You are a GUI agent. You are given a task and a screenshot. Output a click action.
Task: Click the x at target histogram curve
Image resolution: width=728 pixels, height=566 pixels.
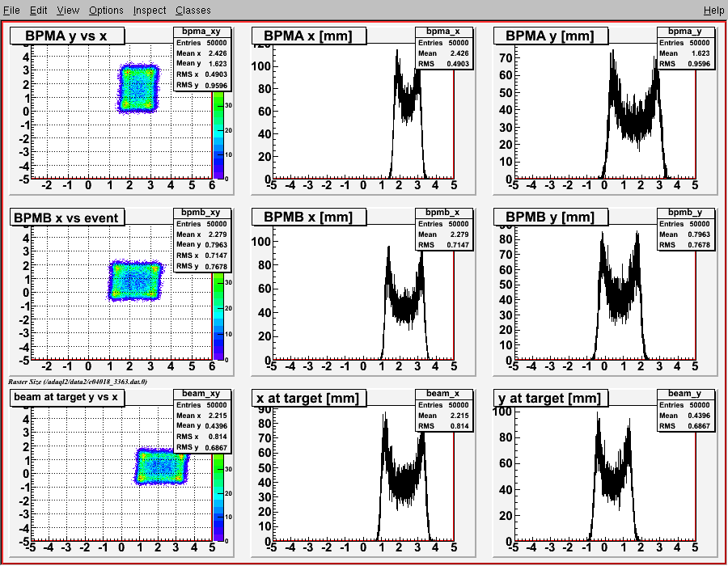click(404, 483)
